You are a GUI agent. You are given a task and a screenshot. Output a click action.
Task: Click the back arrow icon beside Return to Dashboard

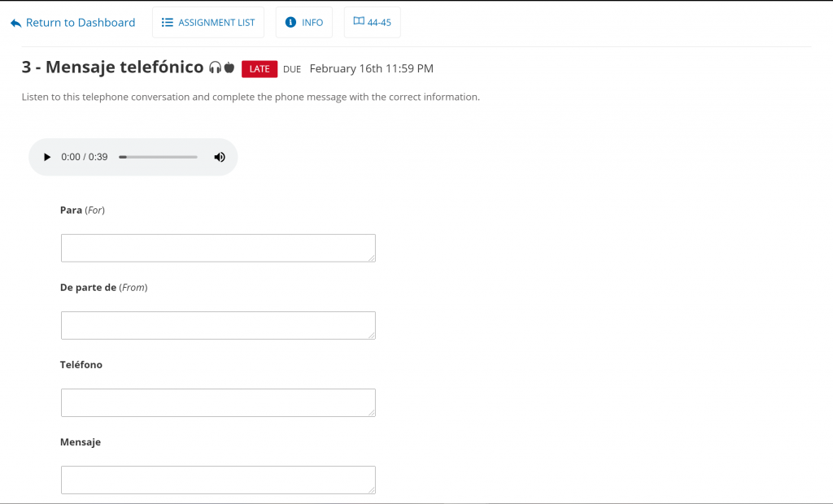coord(15,24)
